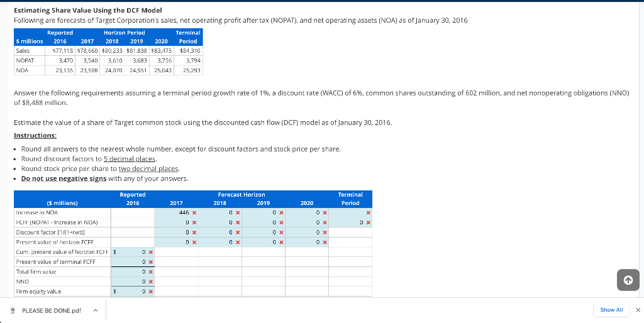This screenshot has height=323, width=644.
Task: Edit Present value of horizon FCFF 2017
Action: [176, 242]
